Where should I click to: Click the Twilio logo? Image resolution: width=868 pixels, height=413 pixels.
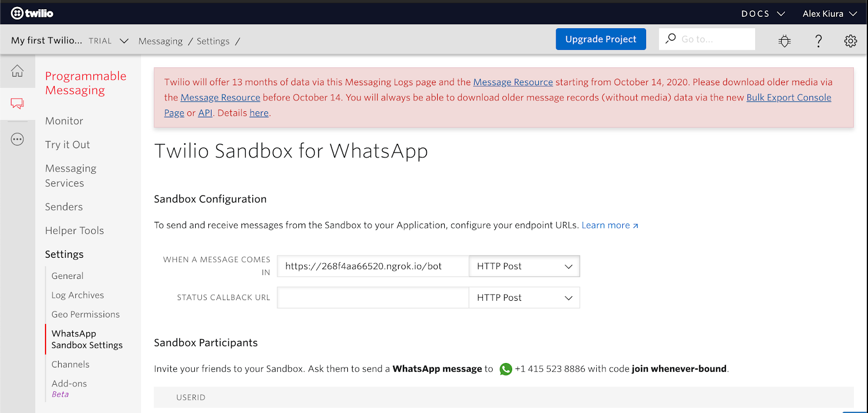point(32,13)
